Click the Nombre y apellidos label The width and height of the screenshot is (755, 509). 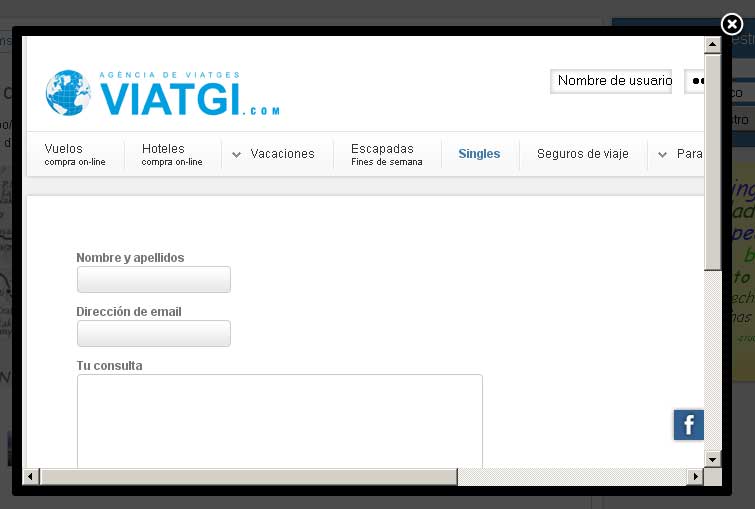pyautogui.click(x=130, y=258)
